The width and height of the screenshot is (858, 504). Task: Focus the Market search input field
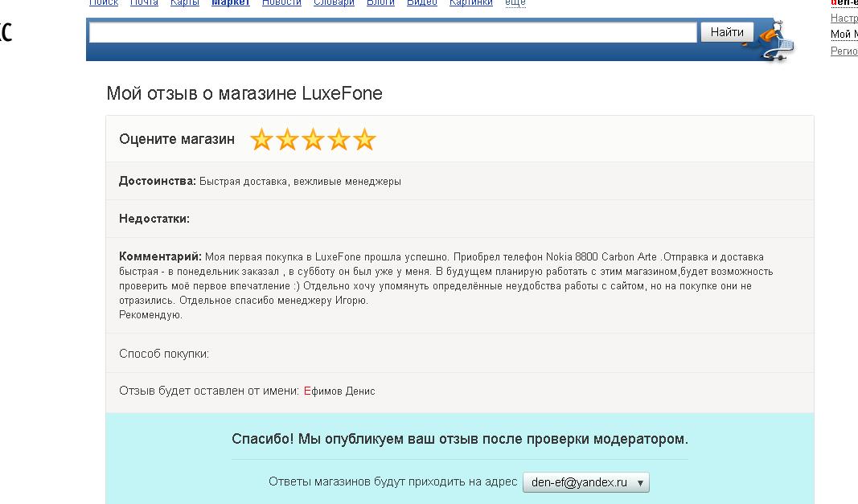click(392, 32)
